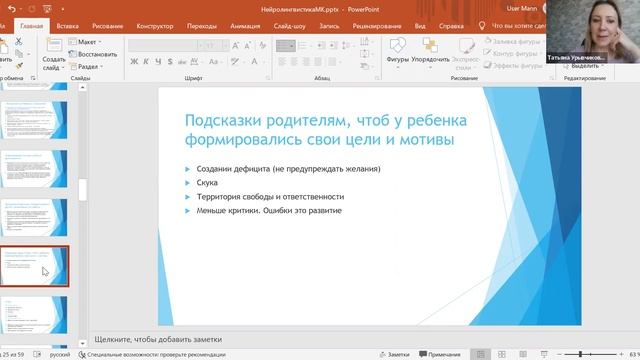640x360 pixels.
Task: Click the Undo arrow in quick access toolbar
Action: [12, 9]
